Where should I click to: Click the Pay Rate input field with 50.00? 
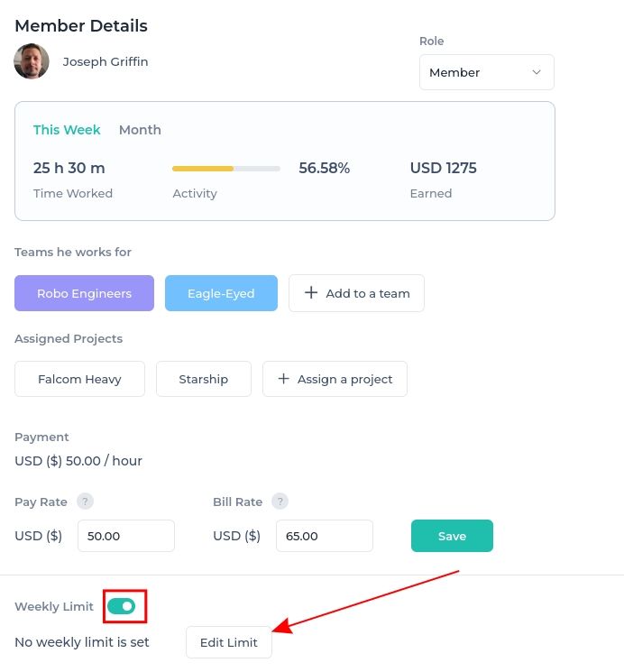tap(126, 536)
